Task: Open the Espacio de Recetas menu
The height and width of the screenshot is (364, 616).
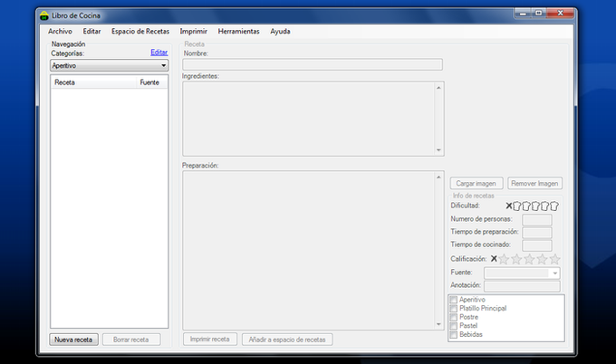Action: [x=140, y=32]
